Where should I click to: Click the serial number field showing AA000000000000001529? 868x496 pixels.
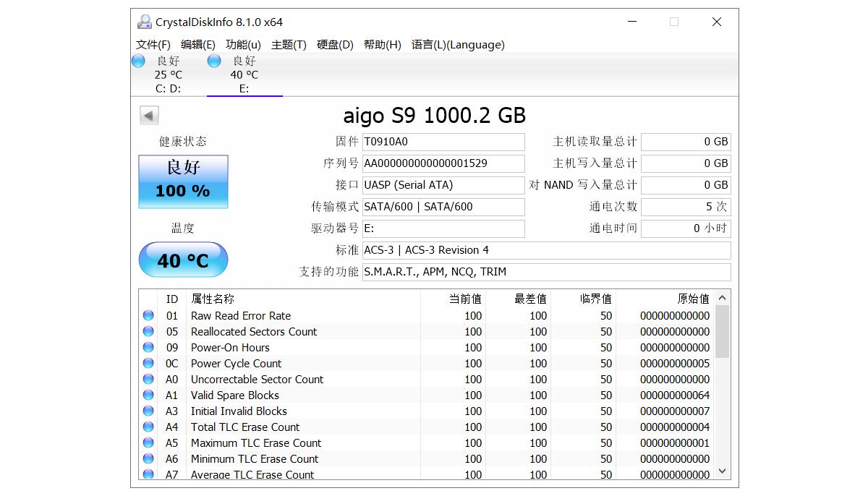(443, 163)
